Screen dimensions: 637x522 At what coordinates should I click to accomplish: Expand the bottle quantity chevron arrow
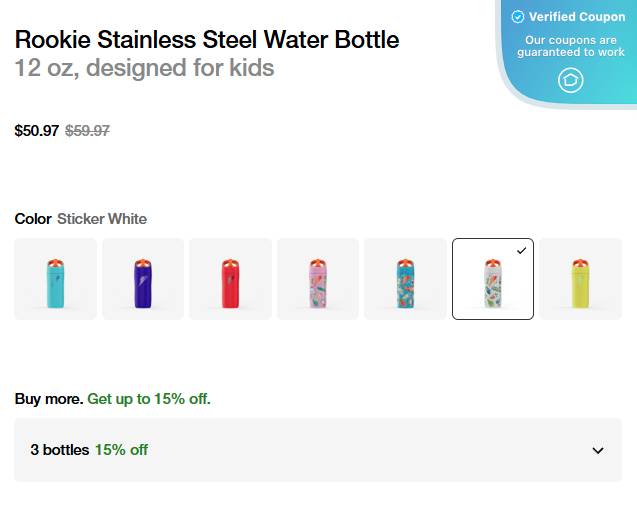[598, 450]
